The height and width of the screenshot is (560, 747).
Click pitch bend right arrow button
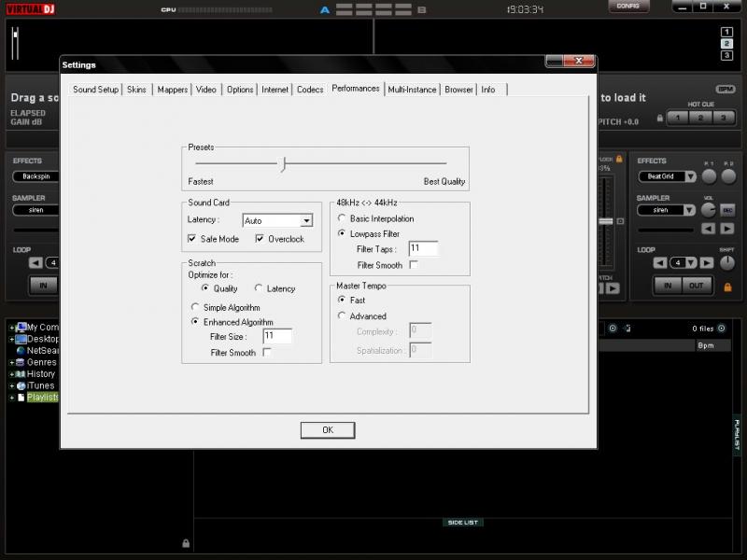[613, 288]
